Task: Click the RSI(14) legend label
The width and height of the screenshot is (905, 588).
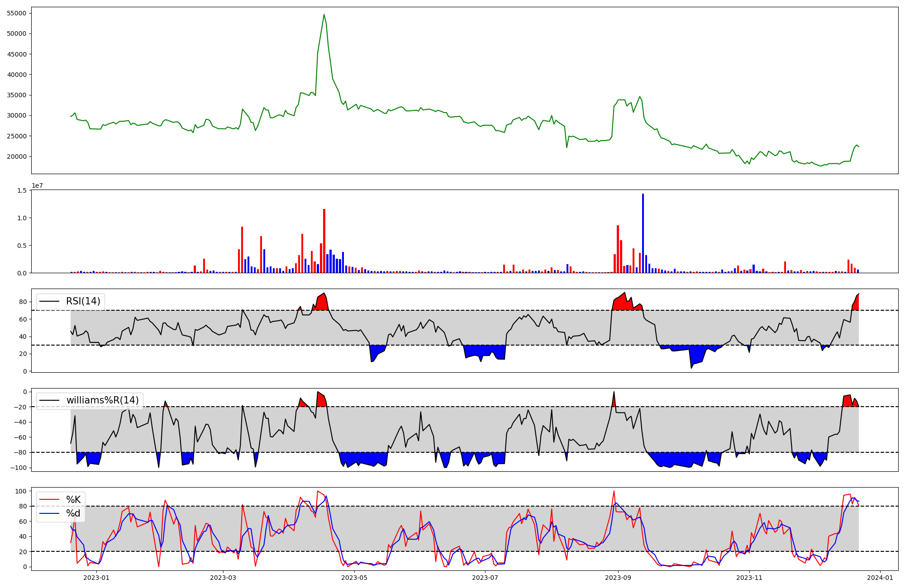Action: [x=83, y=301]
